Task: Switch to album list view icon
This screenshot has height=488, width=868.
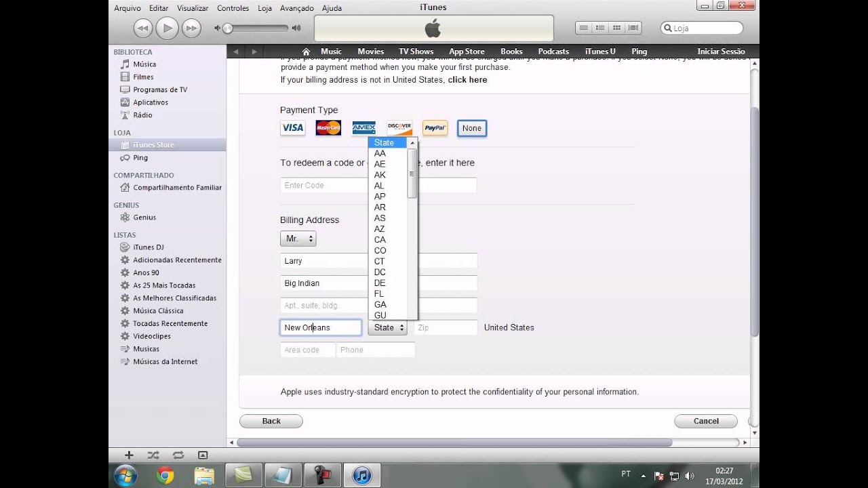Action: pos(599,28)
